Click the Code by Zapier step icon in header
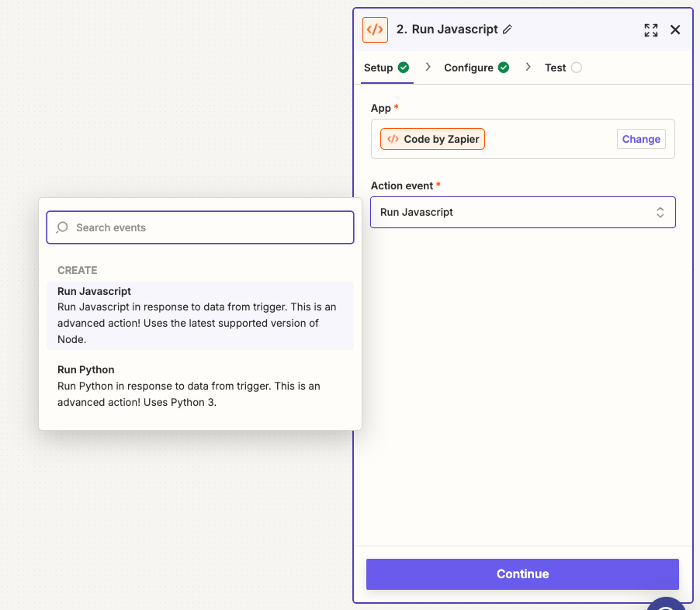 pyautogui.click(x=375, y=30)
